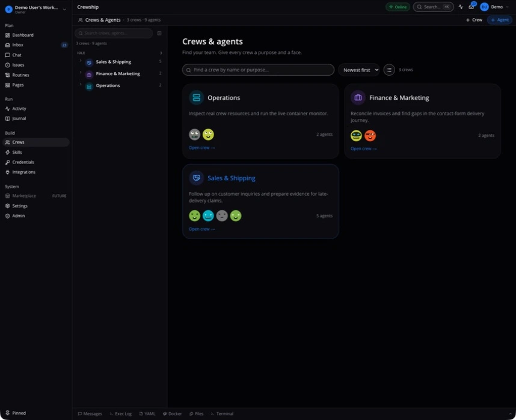516x420 pixels.
Task: Expand Sales & Shipping in the crew tree
Action: point(81,61)
